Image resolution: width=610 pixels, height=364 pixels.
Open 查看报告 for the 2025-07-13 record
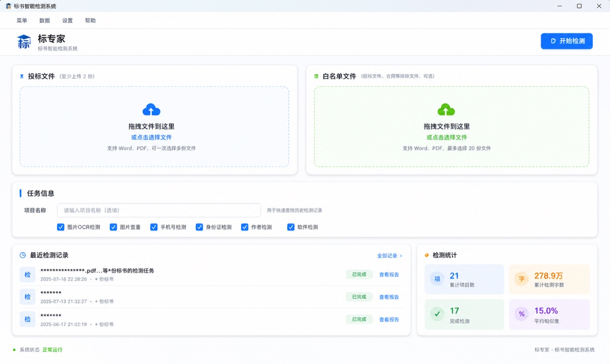click(x=389, y=297)
